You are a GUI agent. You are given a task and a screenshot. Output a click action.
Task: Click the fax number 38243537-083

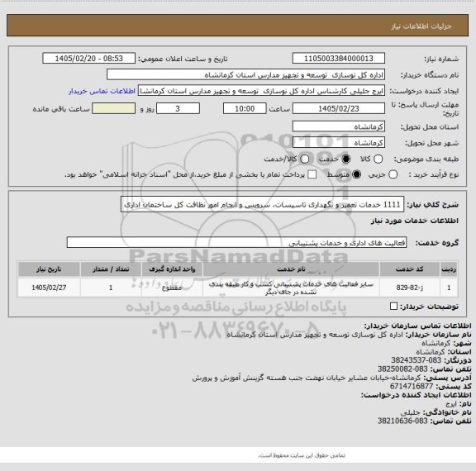[x=416, y=360]
